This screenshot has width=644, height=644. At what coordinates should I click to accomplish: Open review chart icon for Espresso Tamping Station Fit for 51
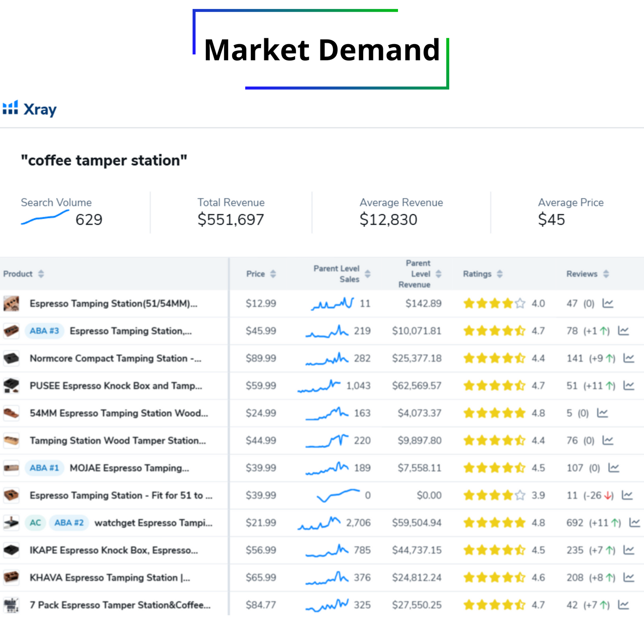pyautogui.click(x=627, y=496)
